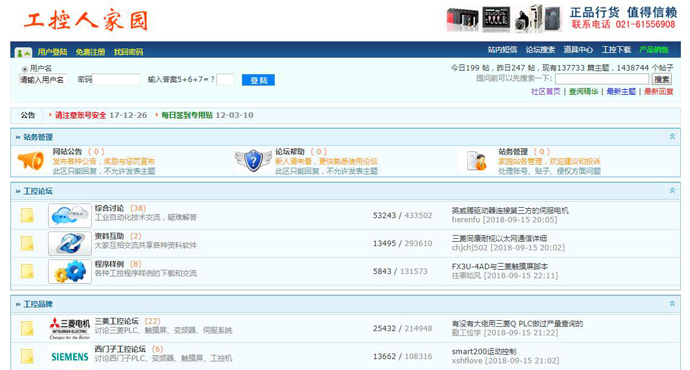
Task: Open the 资料互助 forum
Action: pyautogui.click(x=109, y=236)
